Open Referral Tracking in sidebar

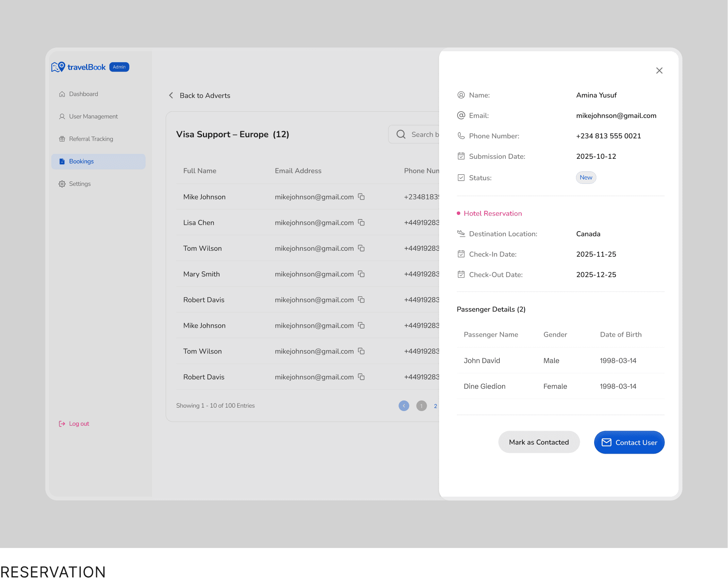tap(91, 139)
